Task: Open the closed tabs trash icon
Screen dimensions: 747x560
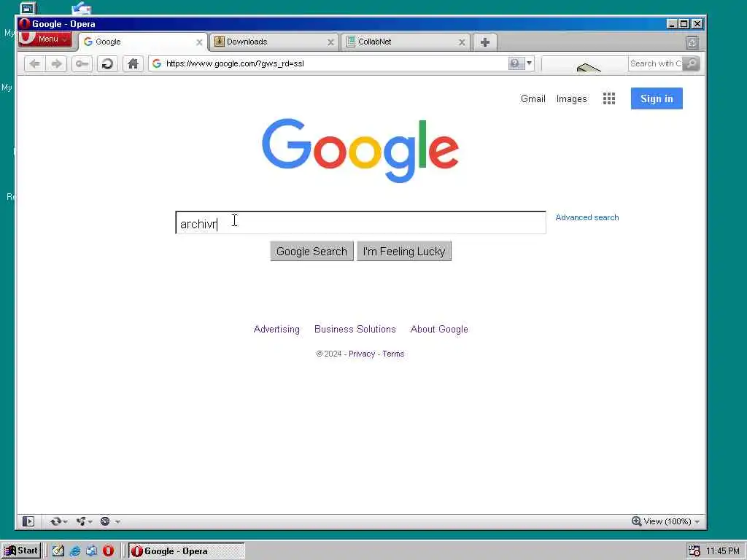Action: pos(692,42)
